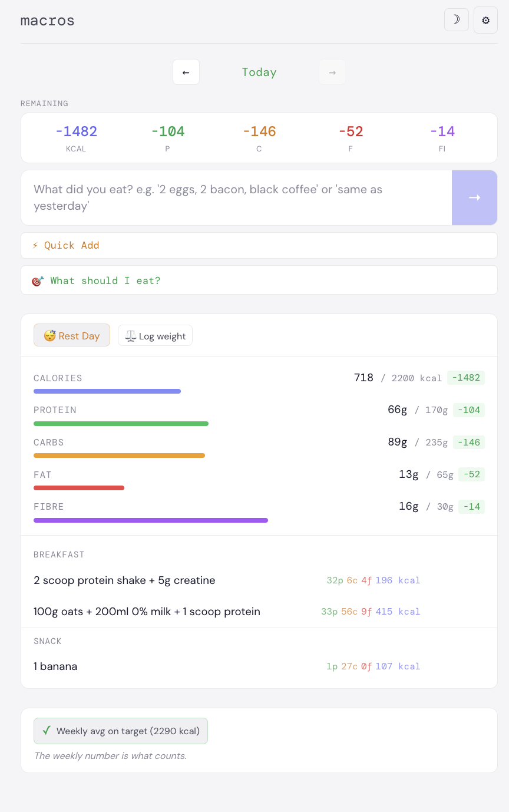This screenshot has width=509, height=812.
Task: Select the SNACK section header
Action: pyautogui.click(x=48, y=641)
